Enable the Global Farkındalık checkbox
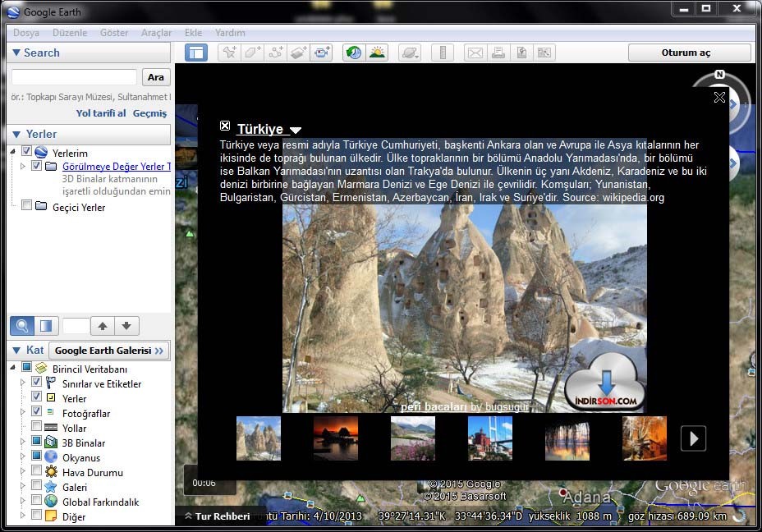 pos(36,499)
